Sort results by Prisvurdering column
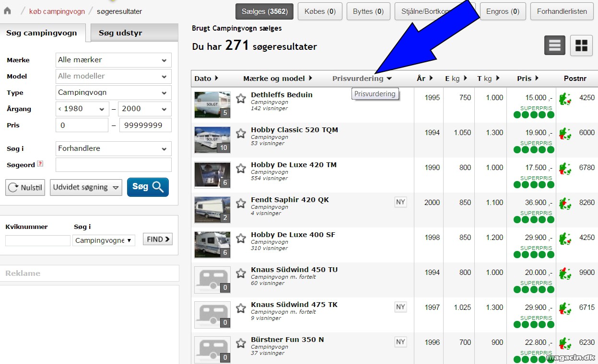The image size is (598, 364). pyautogui.click(x=362, y=79)
